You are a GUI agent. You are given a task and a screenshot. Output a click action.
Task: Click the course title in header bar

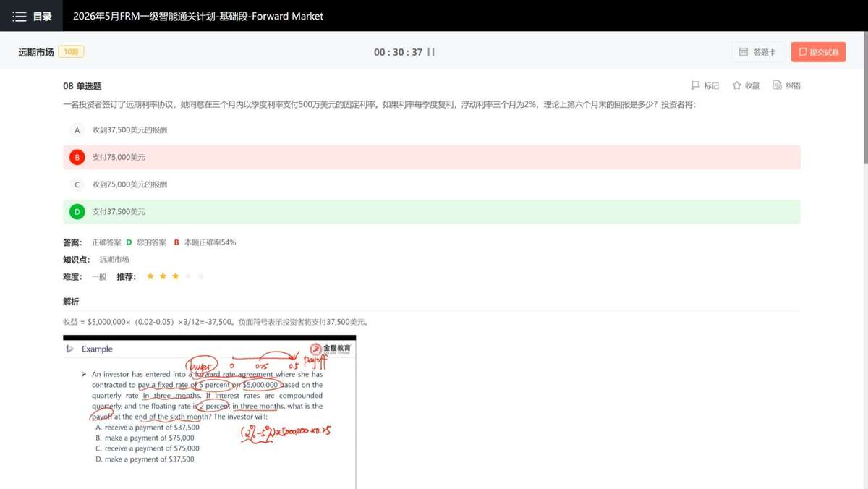point(198,16)
